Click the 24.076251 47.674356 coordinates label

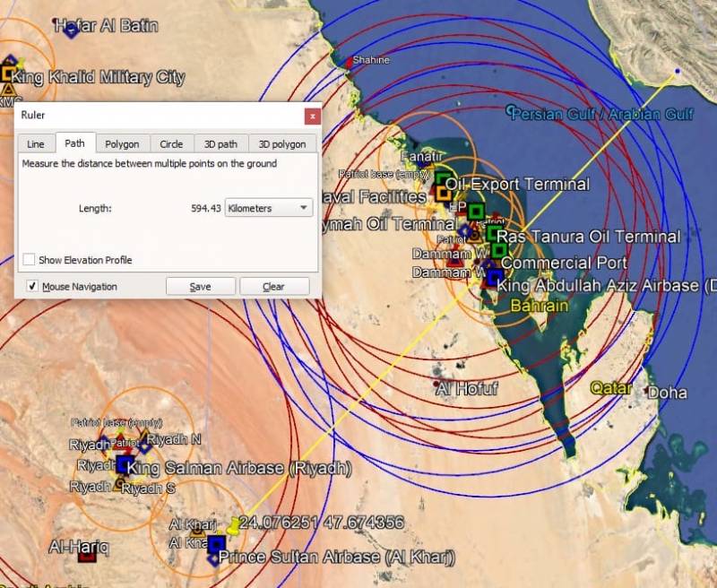(x=322, y=523)
